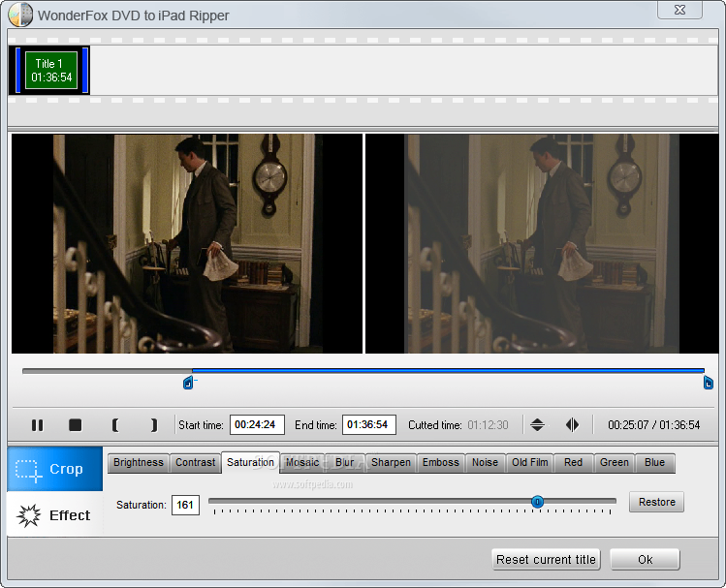Choose the Emboss tab
This screenshot has width=726, height=588.
[441, 463]
